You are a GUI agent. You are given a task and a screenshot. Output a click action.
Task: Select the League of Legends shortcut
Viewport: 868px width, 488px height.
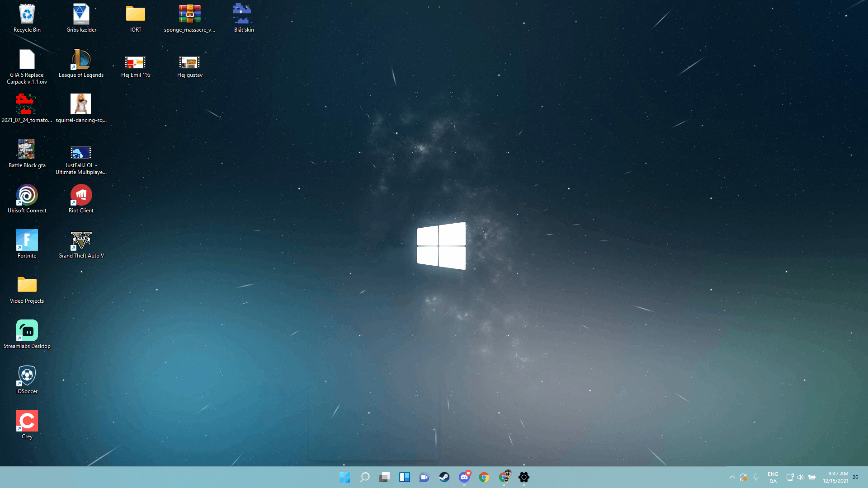81,63
